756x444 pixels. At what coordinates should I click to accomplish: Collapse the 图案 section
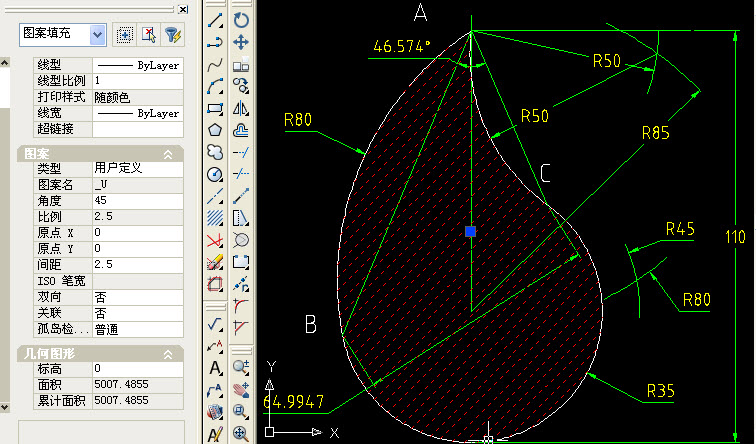coord(168,154)
